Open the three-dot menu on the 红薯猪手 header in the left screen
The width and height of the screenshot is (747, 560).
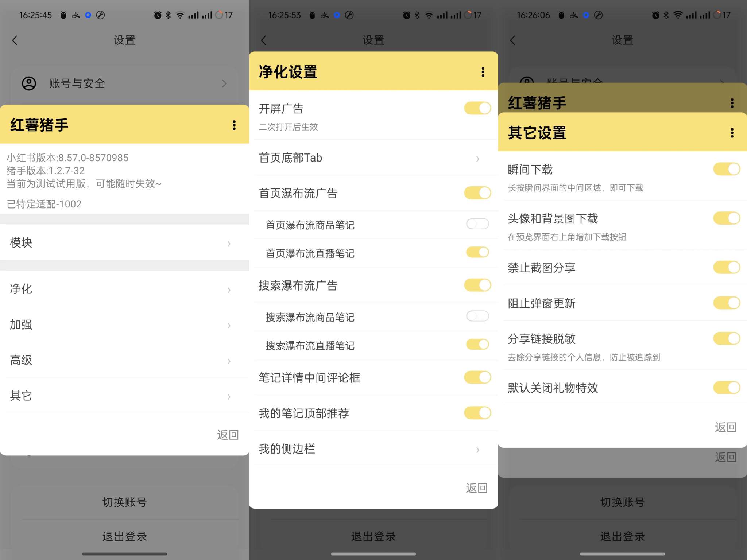coord(234,125)
